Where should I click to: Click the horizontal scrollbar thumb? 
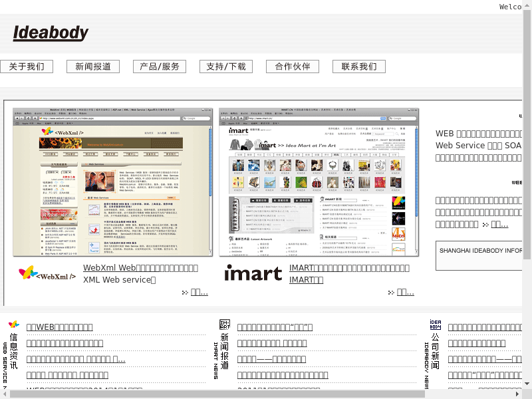(217, 394)
